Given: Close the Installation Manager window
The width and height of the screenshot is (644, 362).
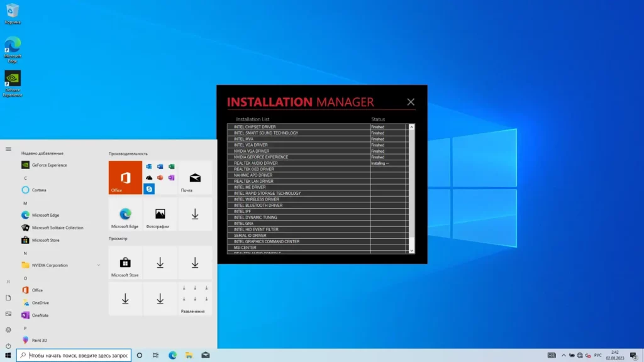Looking at the screenshot, I should coord(411,102).
